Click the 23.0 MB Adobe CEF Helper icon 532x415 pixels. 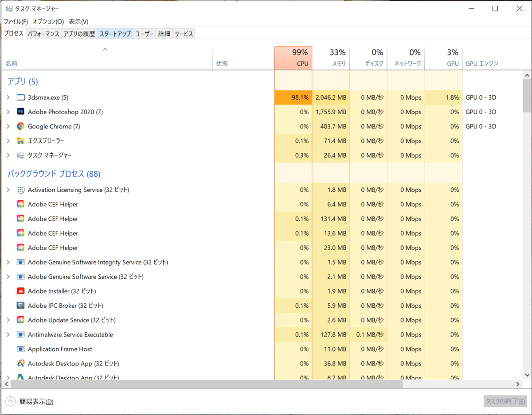pyautogui.click(x=20, y=248)
